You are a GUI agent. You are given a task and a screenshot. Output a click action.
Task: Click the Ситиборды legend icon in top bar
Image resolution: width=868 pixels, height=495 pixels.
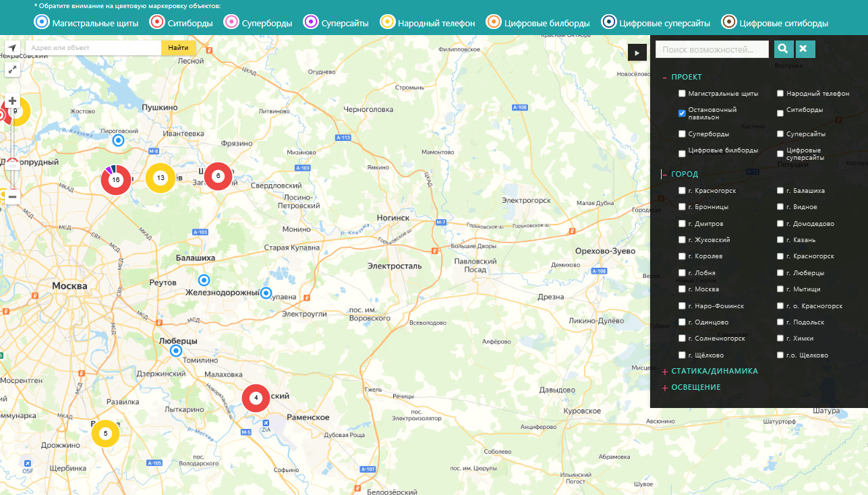[157, 22]
